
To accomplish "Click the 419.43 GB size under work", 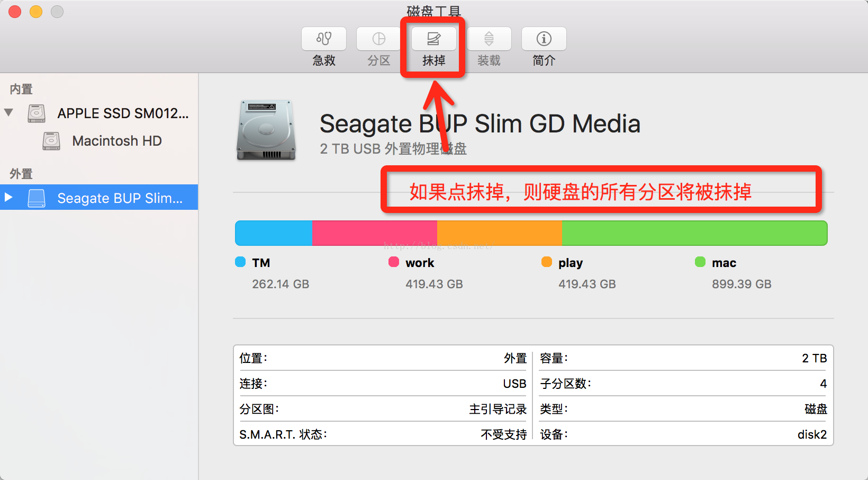I will pyautogui.click(x=434, y=284).
